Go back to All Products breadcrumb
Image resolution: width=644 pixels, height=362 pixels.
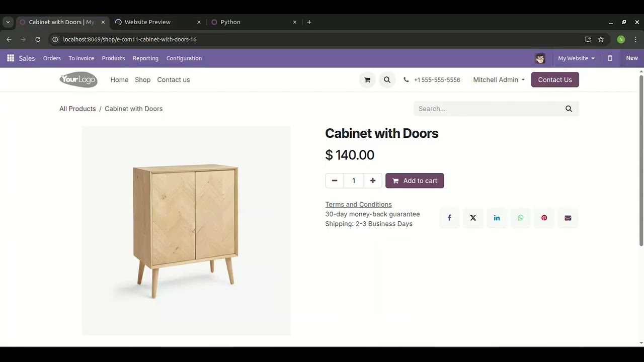77,109
